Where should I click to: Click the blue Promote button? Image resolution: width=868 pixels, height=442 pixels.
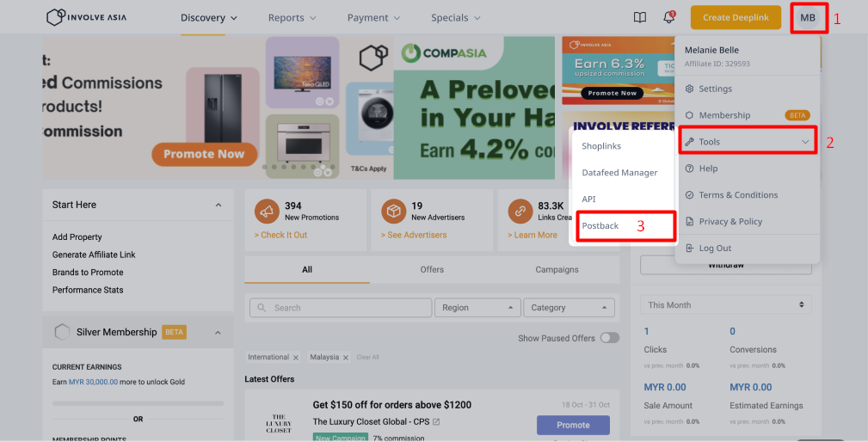pos(573,425)
